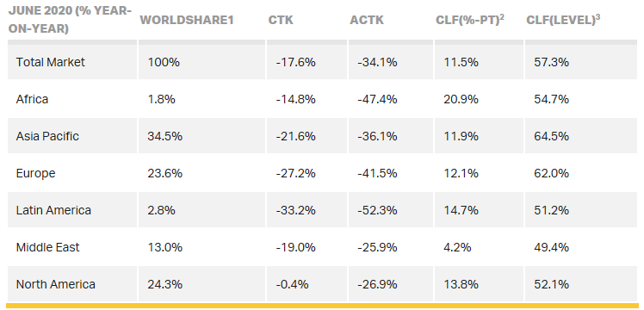
Task: Select the CTK column header
Action: tap(281, 20)
